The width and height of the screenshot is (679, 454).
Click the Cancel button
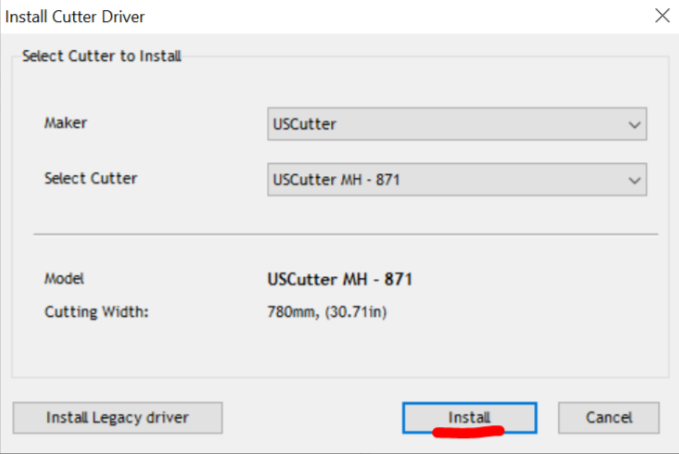click(608, 418)
